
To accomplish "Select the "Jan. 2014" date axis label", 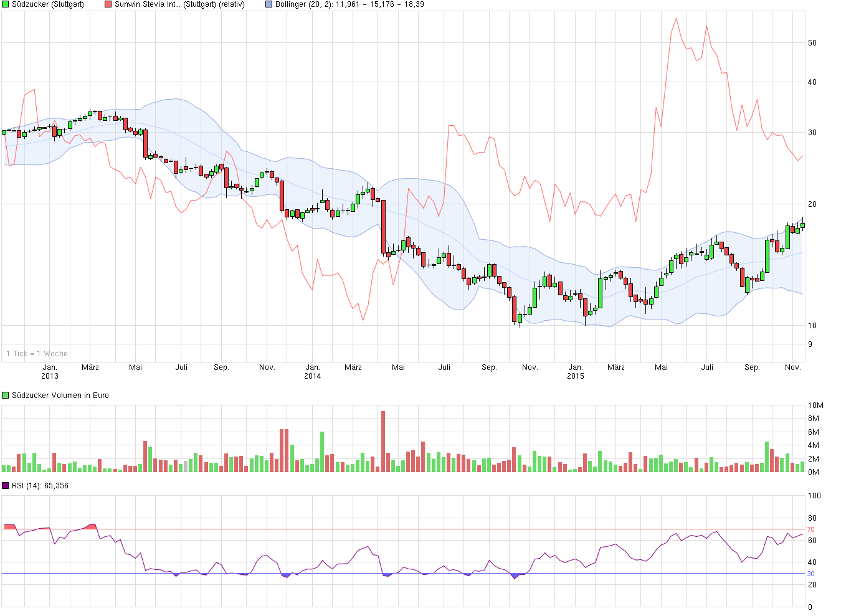I will coord(313,372).
